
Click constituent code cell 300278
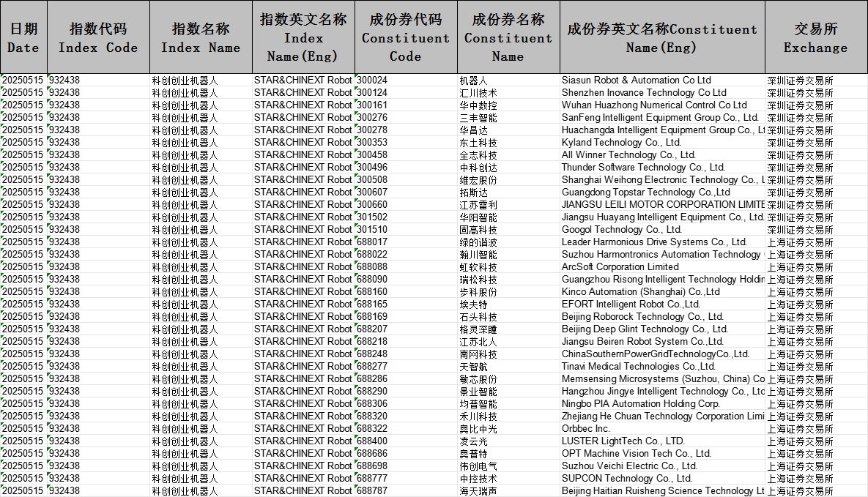[x=406, y=130]
